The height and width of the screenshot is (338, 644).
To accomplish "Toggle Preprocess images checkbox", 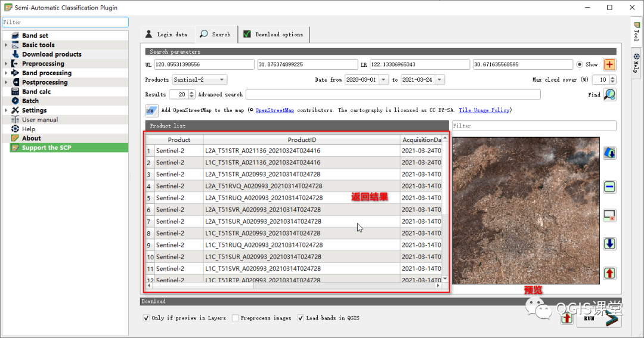I will 236,318.
